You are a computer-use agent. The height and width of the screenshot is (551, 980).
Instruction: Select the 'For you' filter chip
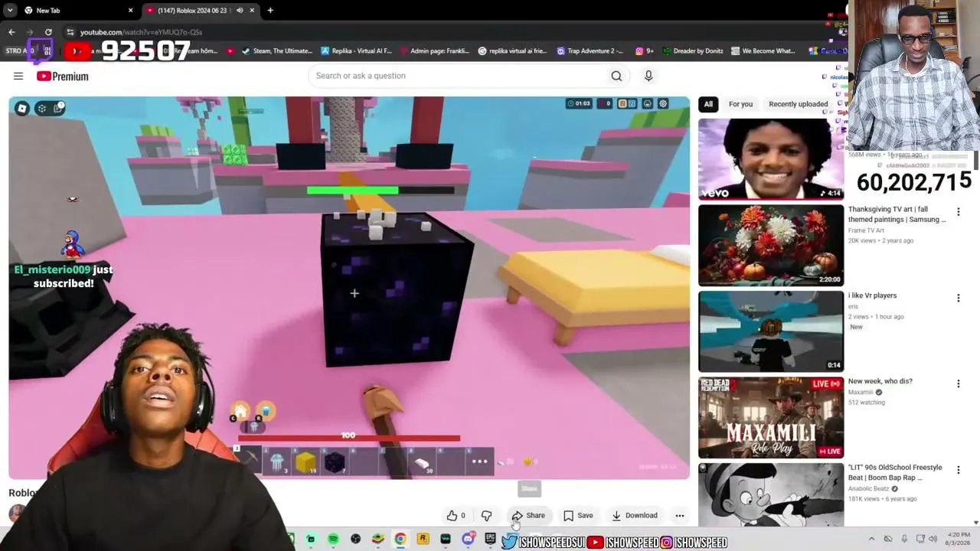pos(740,104)
